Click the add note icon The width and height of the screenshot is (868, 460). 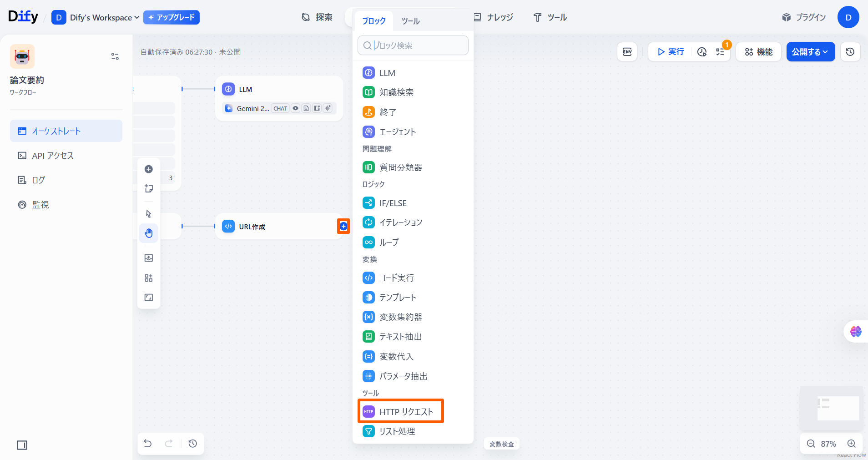pyautogui.click(x=149, y=188)
